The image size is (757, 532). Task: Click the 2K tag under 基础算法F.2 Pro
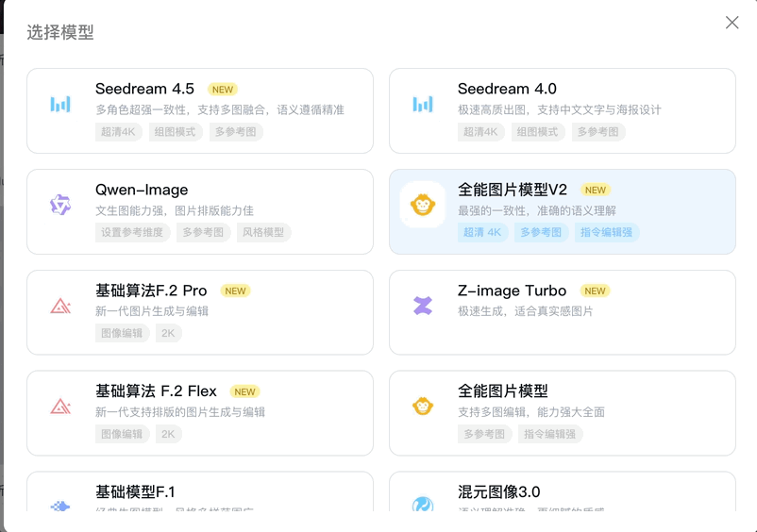[x=169, y=333]
